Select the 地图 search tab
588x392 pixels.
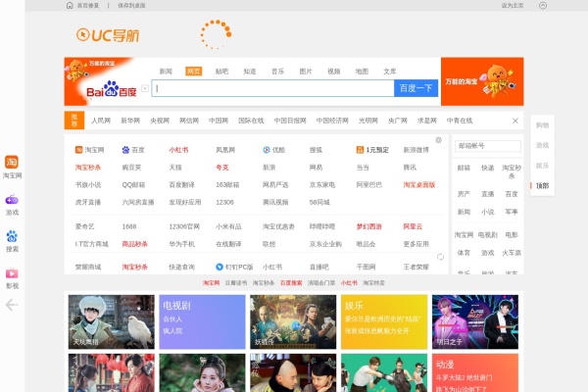pos(362,72)
